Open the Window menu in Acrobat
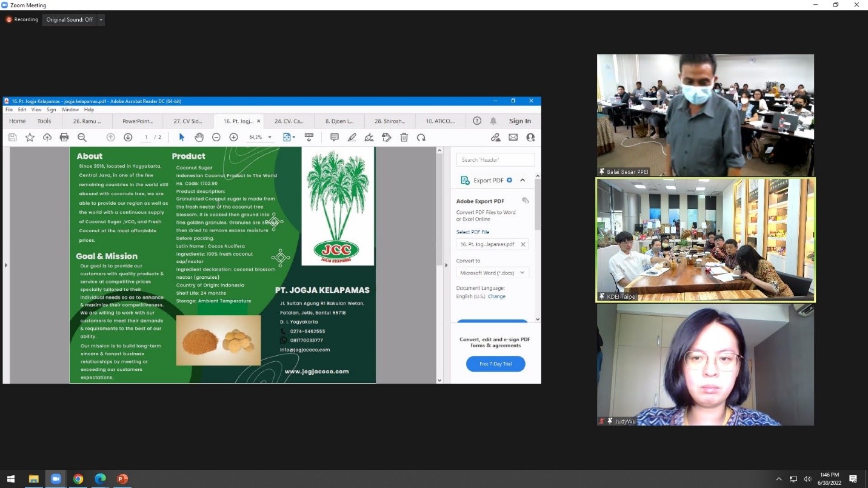The width and height of the screenshot is (868, 488). click(x=70, y=110)
